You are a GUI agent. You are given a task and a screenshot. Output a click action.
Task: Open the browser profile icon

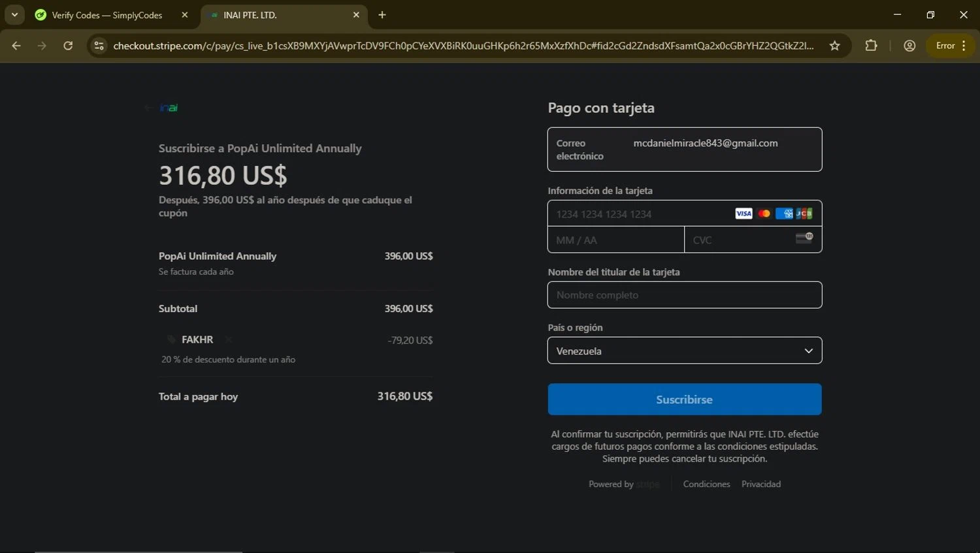click(x=909, y=46)
